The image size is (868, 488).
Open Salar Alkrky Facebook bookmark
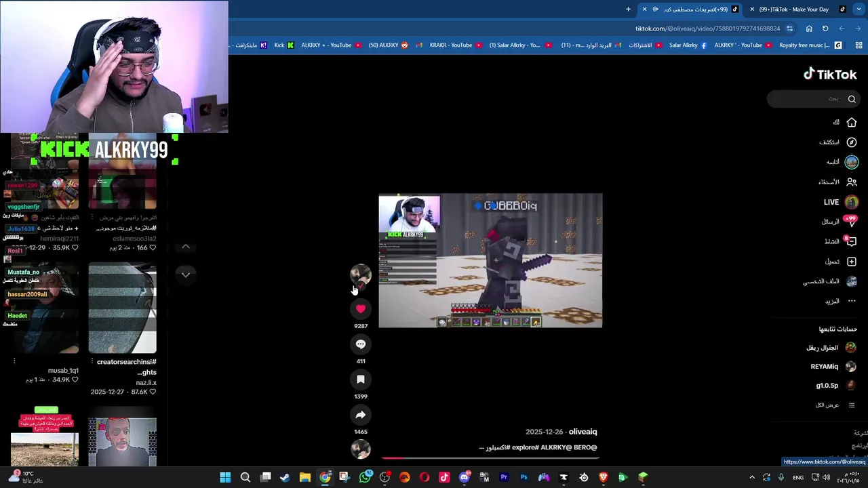[688, 45]
